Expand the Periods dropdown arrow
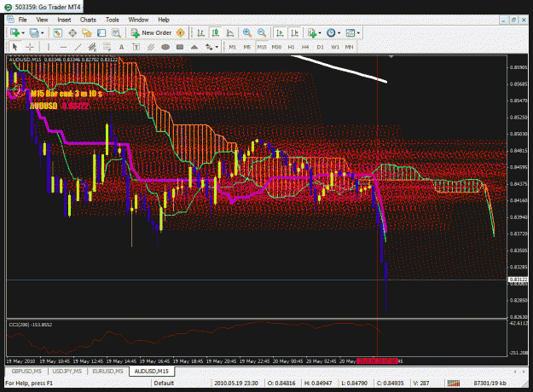533x392 pixels. [x=339, y=33]
